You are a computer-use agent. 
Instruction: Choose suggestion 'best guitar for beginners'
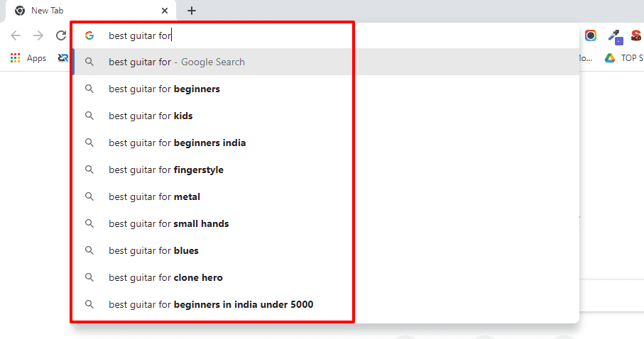(164, 89)
